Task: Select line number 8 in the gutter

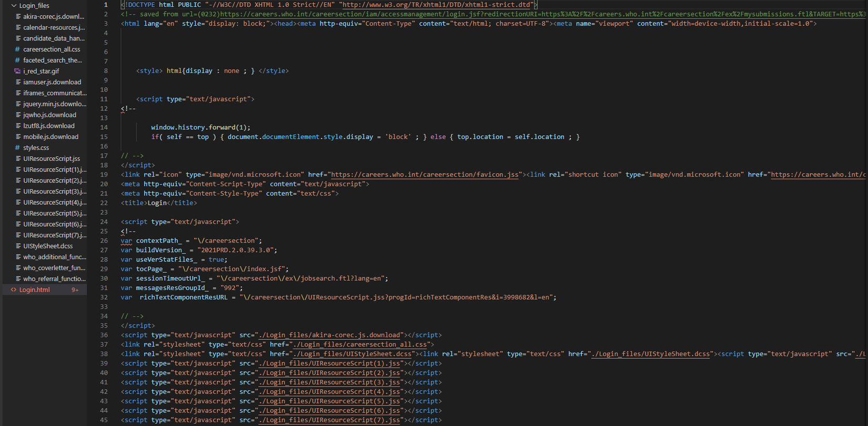Action: [106, 71]
